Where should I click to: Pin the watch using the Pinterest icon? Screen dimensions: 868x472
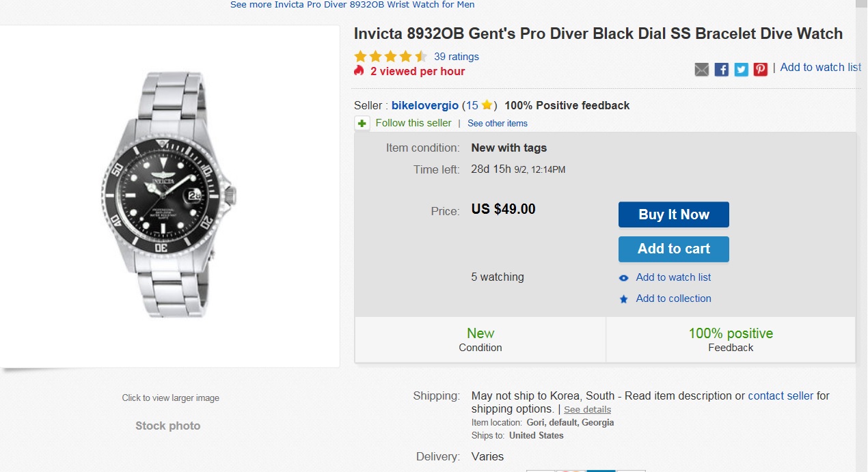click(761, 69)
